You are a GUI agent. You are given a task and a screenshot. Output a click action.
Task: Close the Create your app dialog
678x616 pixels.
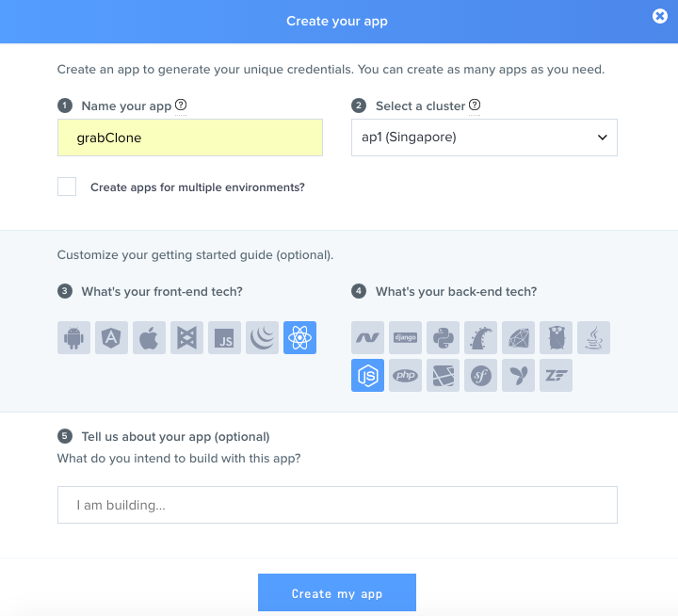point(660,16)
